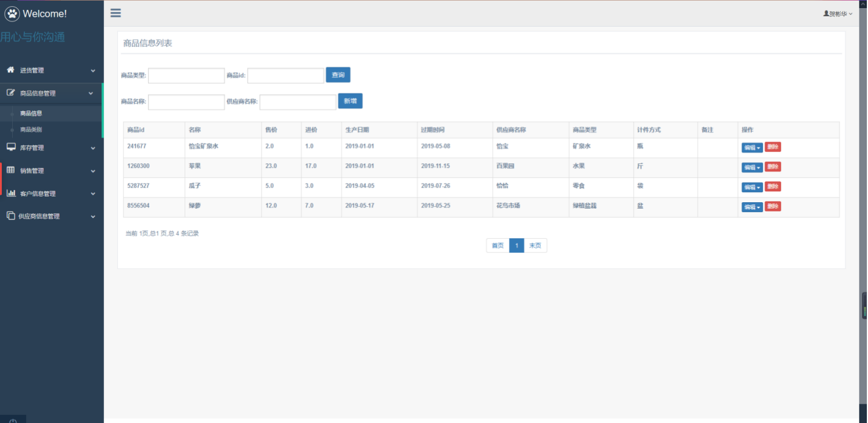Open 编辑 dropdown for 苹果 row
Viewport: 868px width, 423px height.
(752, 167)
